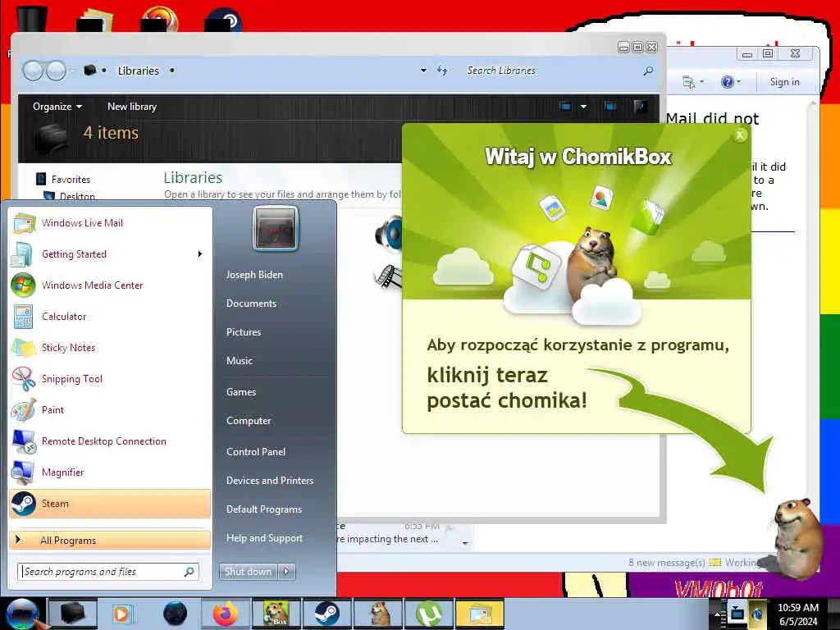Open Documents from Start menu
Screen dimensions: 840x630
click(x=251, y=304)
